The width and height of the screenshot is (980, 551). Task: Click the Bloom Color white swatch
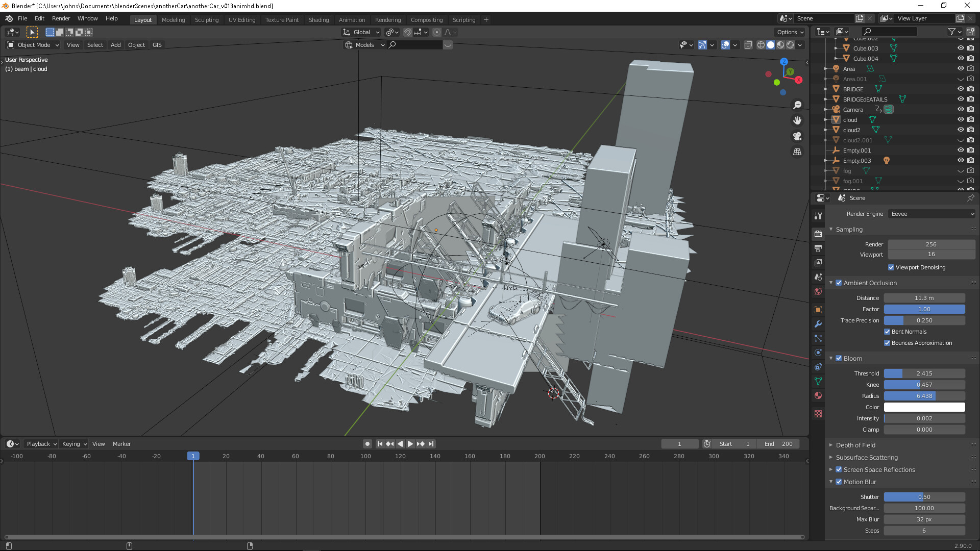(924, 407)
